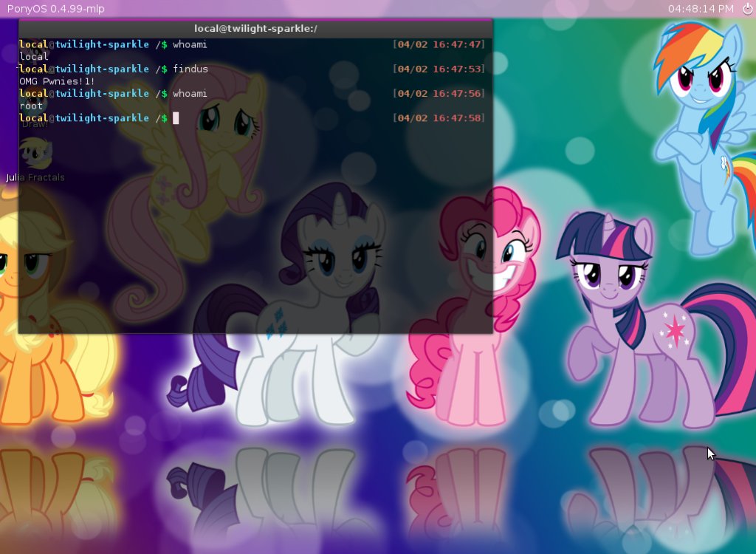The image size is (756, 554).
Task: Open the PonyOS 0.4.99-mlp panel menu
Action: (x=56, y=9)
